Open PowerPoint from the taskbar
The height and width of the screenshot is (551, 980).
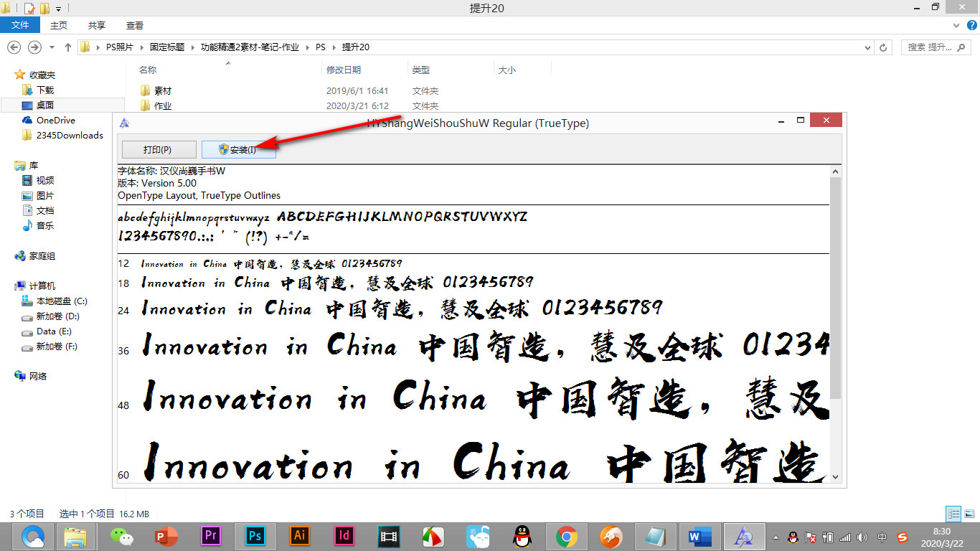point(166,536)
